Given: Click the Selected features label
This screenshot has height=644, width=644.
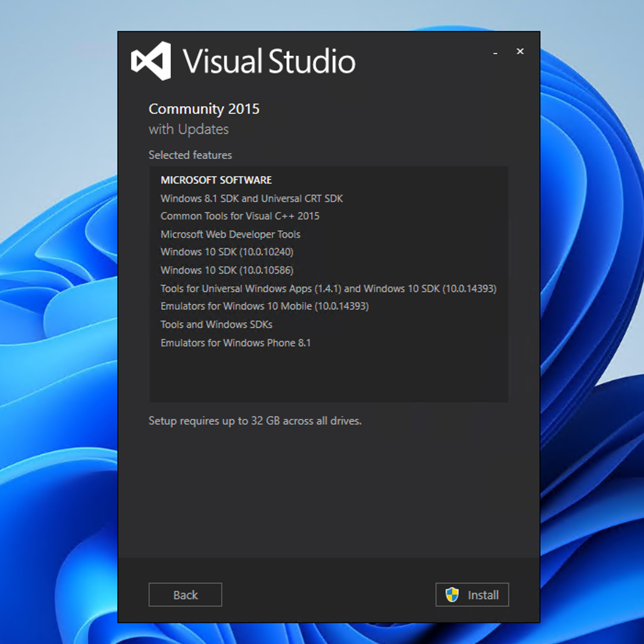Looking at the screenshot, I should (x=190, y=155).
